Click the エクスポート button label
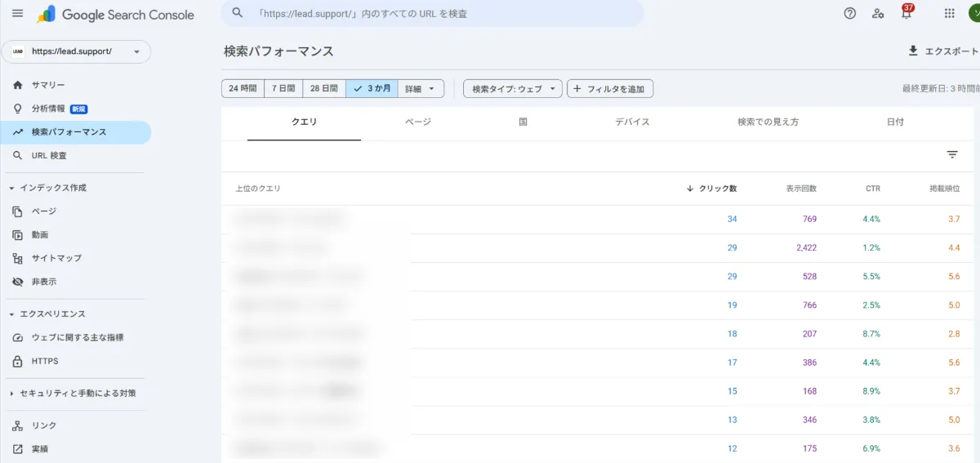 pos(952,51)
